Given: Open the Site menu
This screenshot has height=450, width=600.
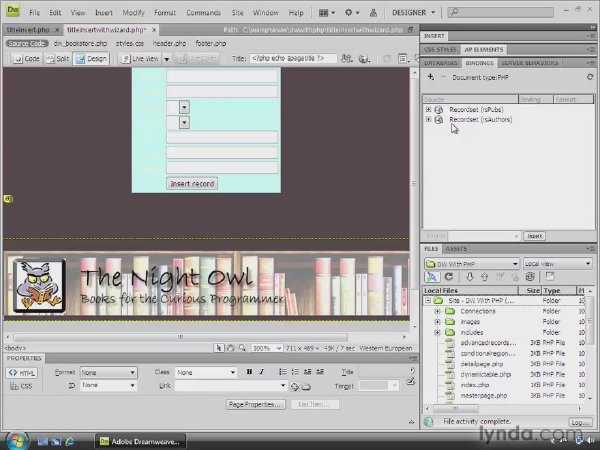Looking at the screenshot, I should pos(237,13).
